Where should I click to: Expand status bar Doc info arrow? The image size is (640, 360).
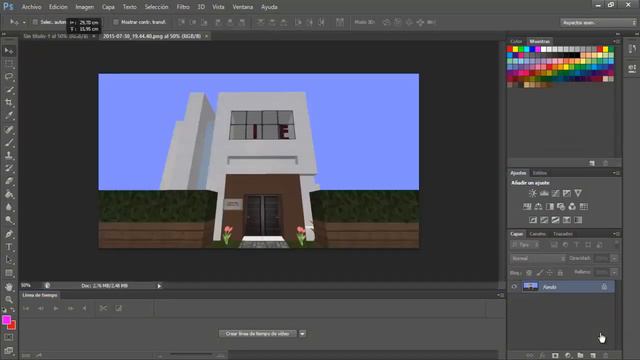pyautogui.click(x=159, y=286)
